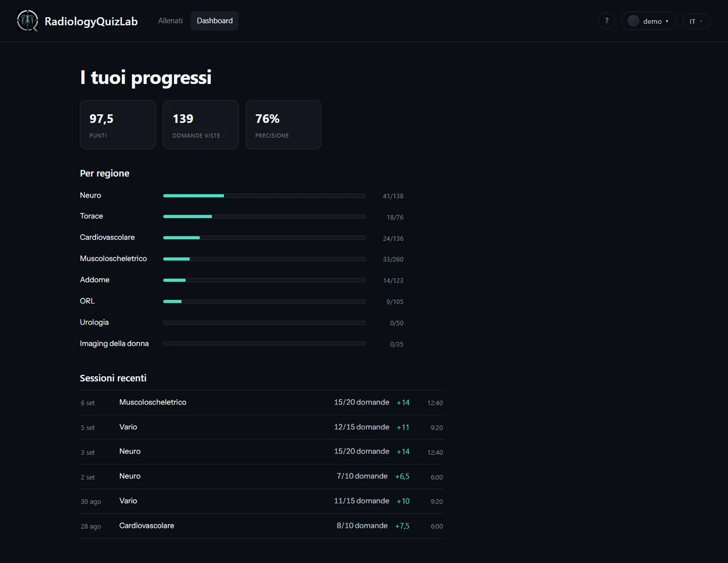Open the IT language selector
Screen dimensions: 728x563
click(696, 21)
